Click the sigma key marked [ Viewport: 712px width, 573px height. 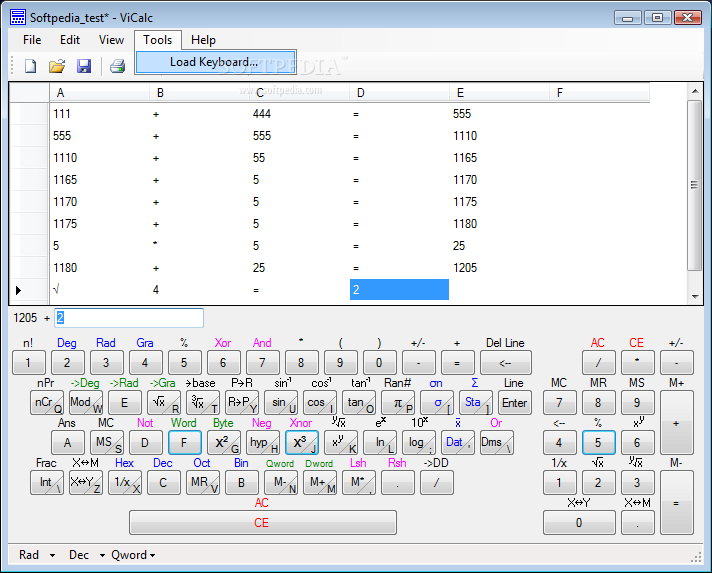(x=437, y=403)
